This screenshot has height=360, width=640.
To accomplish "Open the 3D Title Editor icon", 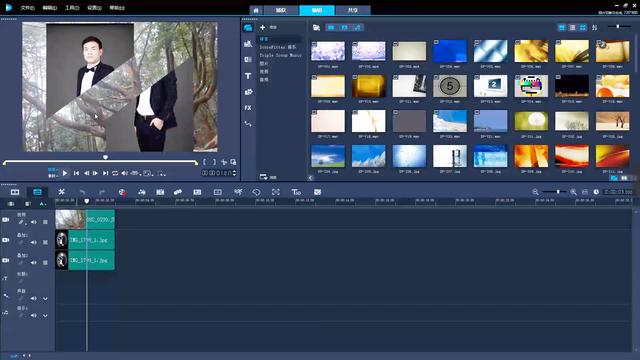I will (x=296, y=192).
